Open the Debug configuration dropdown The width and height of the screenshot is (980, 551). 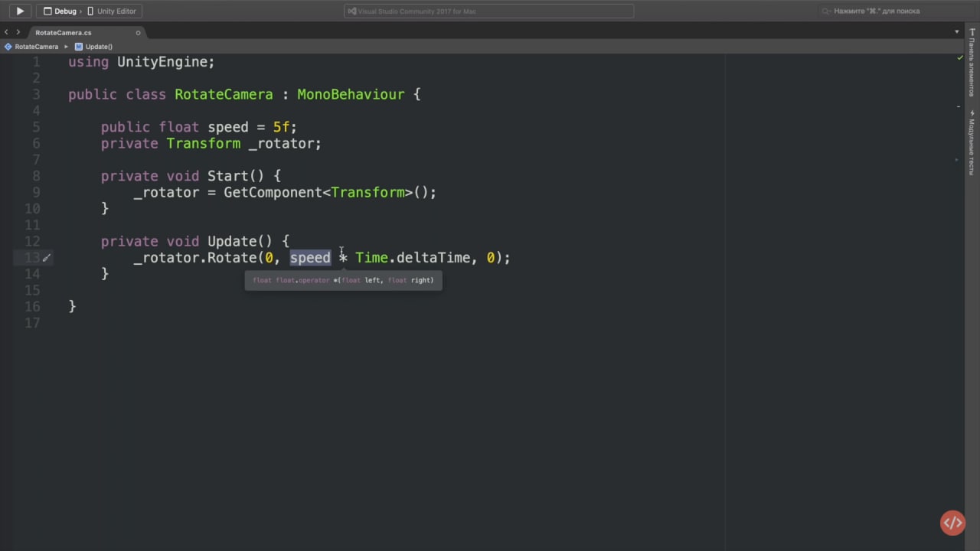(60, 11)
